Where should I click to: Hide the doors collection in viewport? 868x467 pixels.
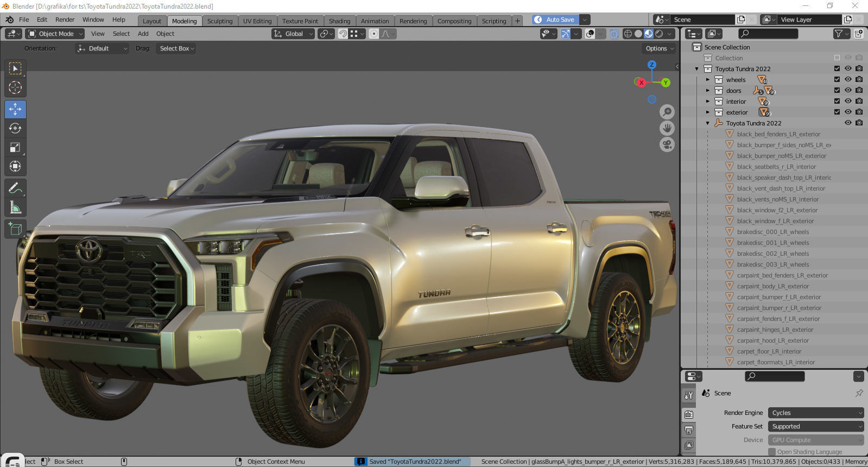point(848,90)
